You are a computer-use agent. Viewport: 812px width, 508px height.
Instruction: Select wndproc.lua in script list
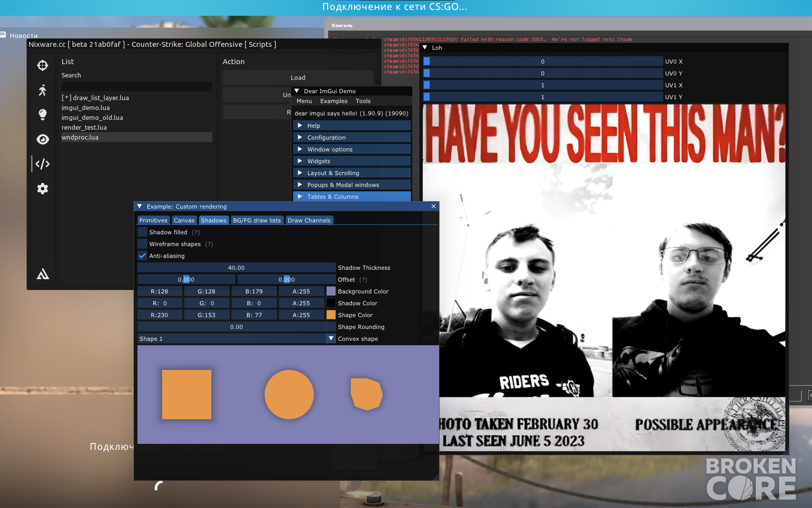(136, 137)
